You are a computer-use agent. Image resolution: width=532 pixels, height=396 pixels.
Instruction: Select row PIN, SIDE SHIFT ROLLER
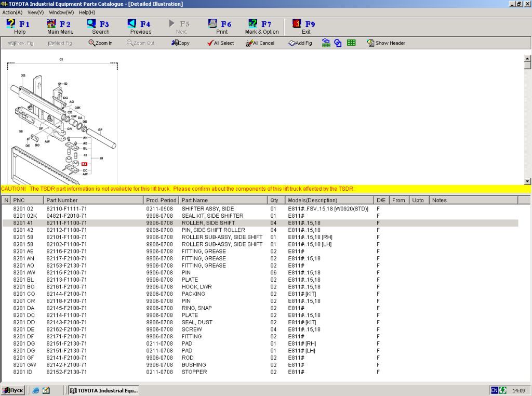260,230
